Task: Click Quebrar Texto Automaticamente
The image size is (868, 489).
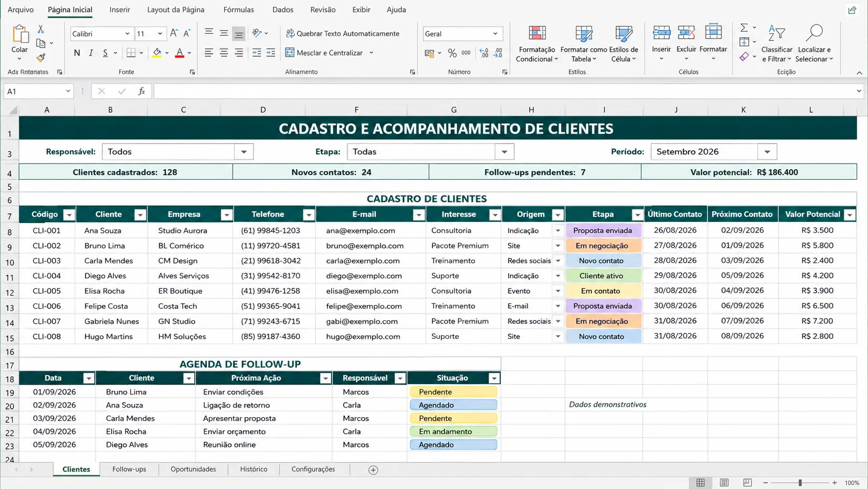Action: (x=343, y=33)
